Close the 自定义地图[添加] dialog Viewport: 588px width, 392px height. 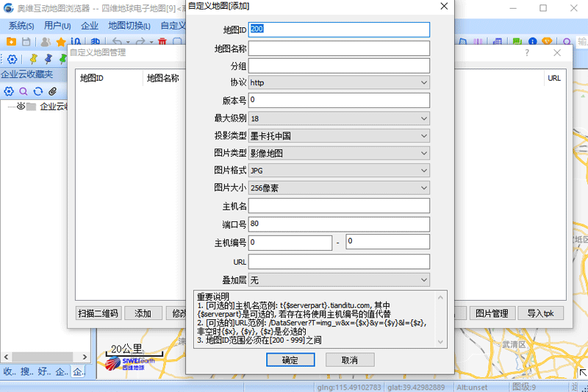click(444, 7)
